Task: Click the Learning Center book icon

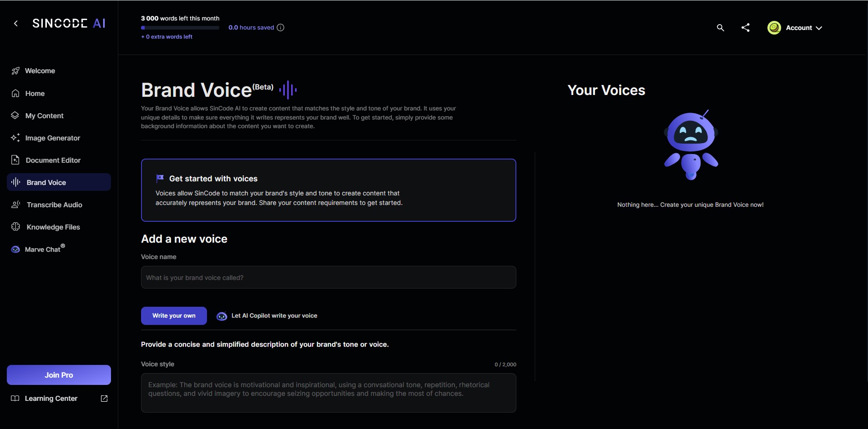Action: (x=15, y=399)
